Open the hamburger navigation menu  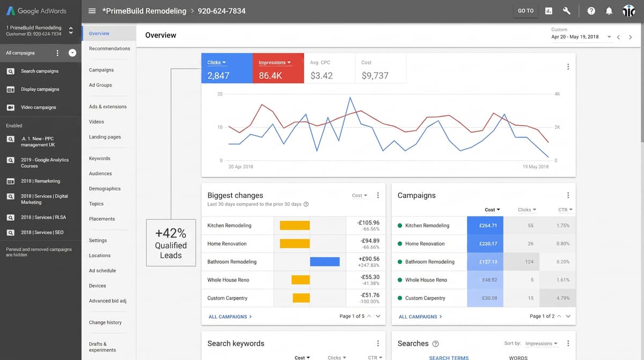tap(92, 11)
